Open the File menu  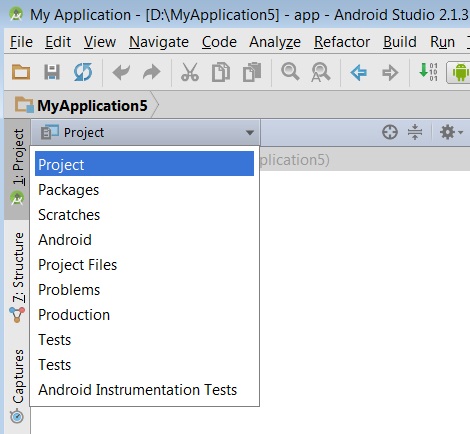point(21,42)
